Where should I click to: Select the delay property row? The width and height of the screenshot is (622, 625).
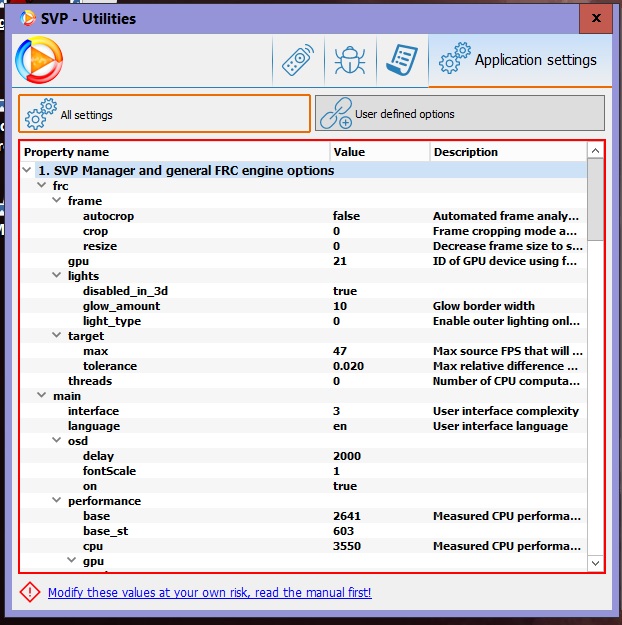303,456
